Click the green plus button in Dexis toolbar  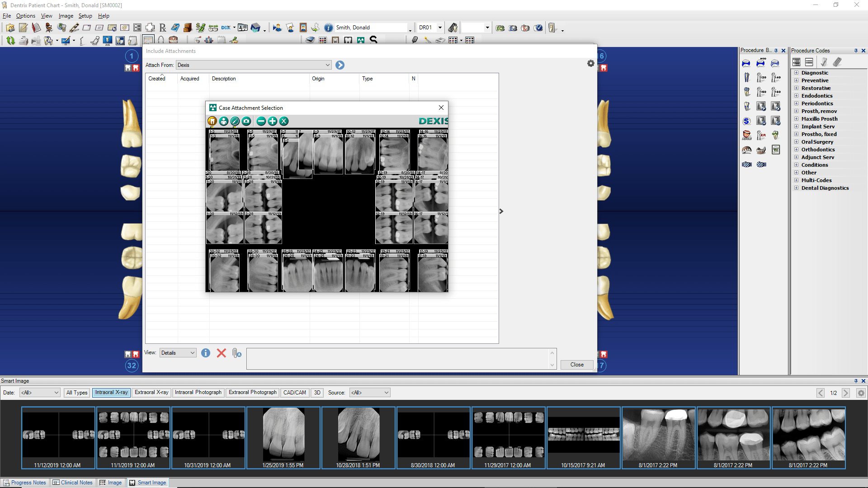pyautogui.click(x=272, y=121)
